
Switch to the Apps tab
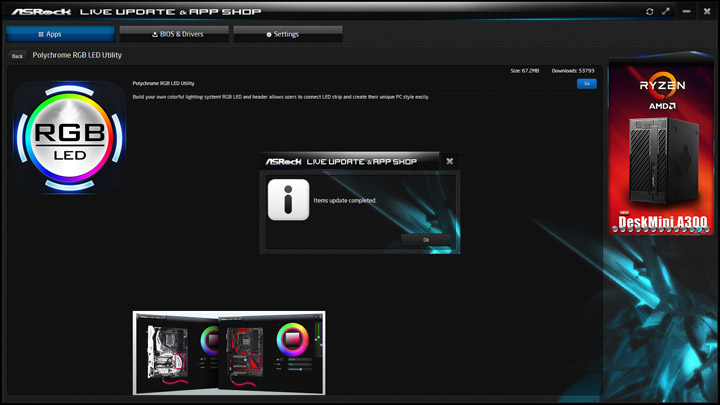[x=60, y=34]
